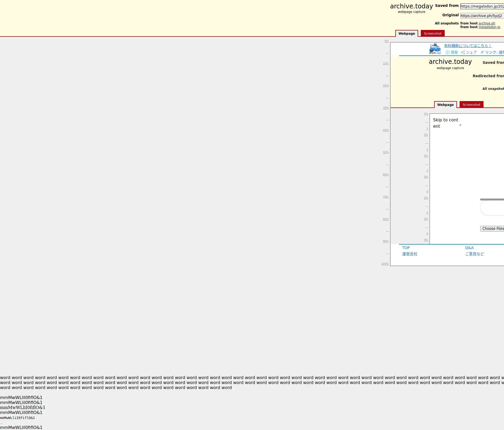Open the archive.ph host snapshots link
504x430 pixels.
pyautogui.click(x=487, y=23)
